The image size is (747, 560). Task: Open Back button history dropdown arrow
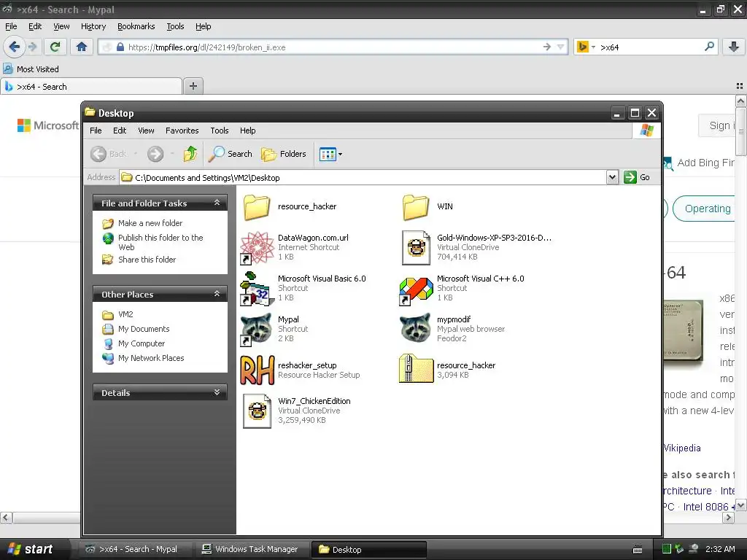pyautogui.click(x=135, y=154)
